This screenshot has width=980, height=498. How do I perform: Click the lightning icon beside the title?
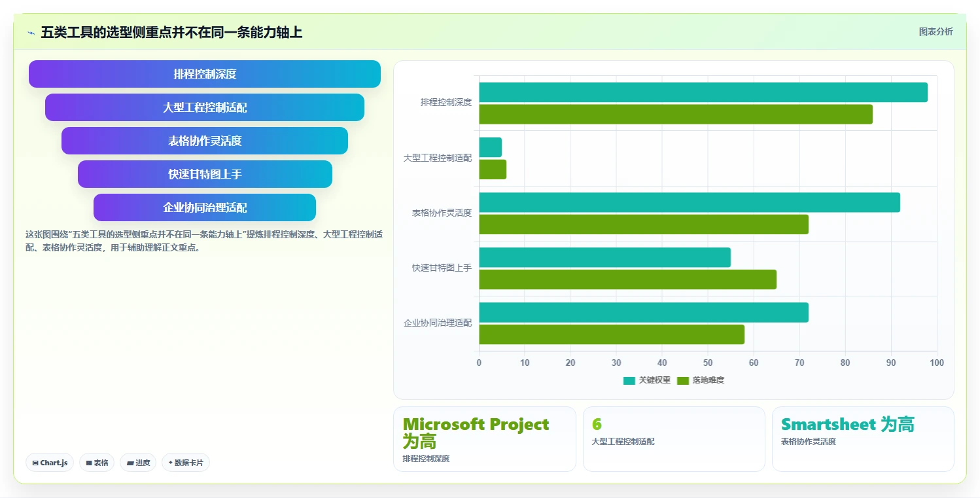point(31,33)
